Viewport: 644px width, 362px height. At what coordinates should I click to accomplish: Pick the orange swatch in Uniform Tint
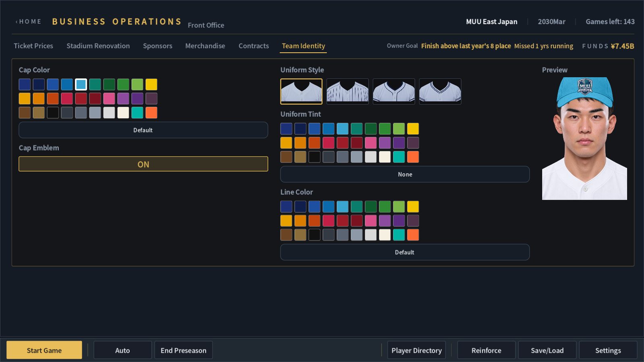pyautogui.click(x=300, y=143)
